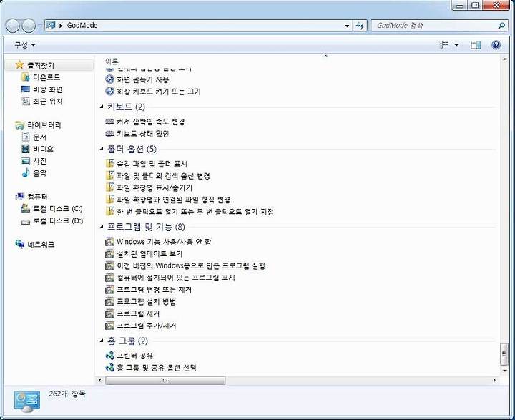The height and width of the screenshot is (420, 515).
Task: Click icon of 설치된 업데이트 보기
Action: click(109, 254)
